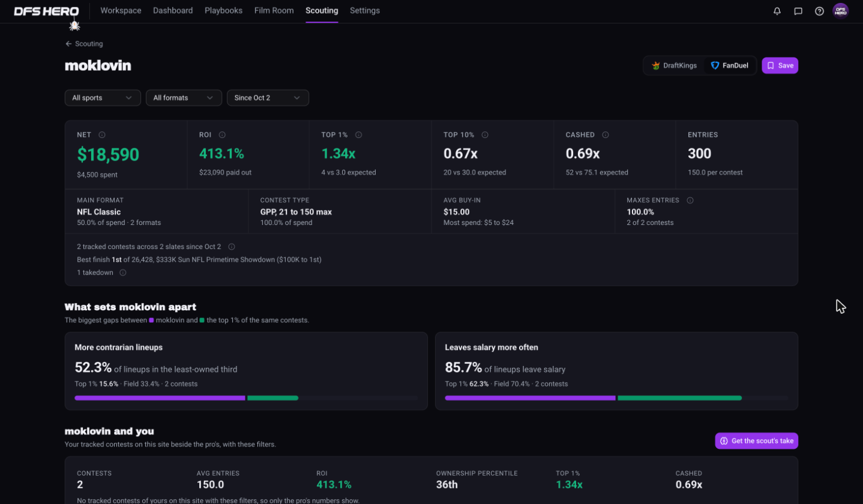The height and width of the screenshot is (504, 863).
Task: Save the moklovin profile
Action: coord(780,65)
